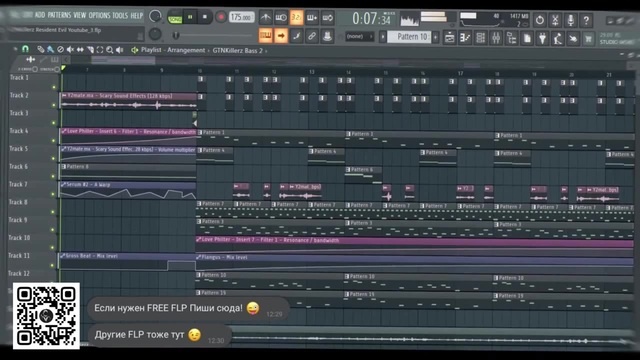
Task: Open the VIEW menu
Action: point(80,15)
